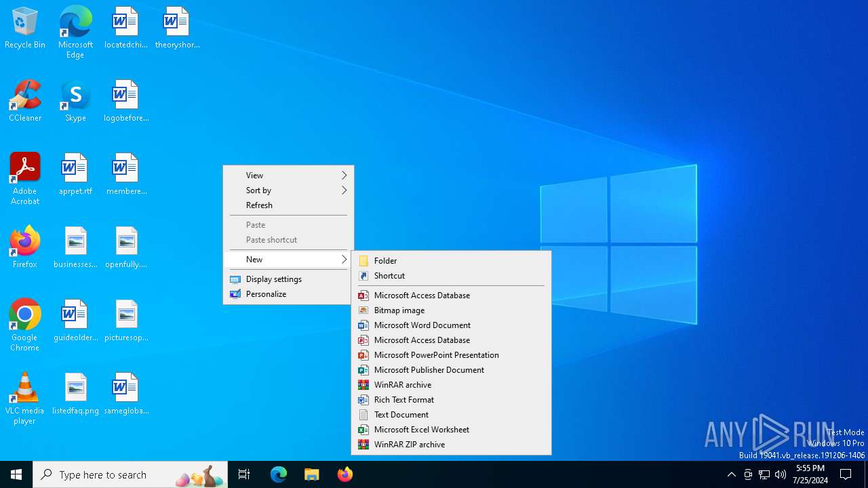The image size is (868, 488).
Task: Open File Explorer from the taskbar
Action: pos(312,474)
